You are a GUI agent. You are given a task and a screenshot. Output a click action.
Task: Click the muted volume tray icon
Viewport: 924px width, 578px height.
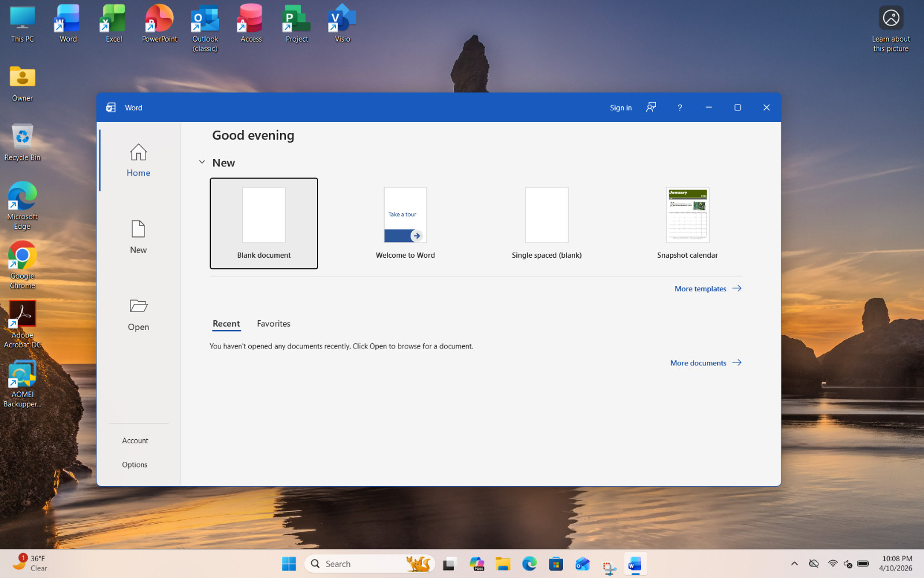coord(848,564)
